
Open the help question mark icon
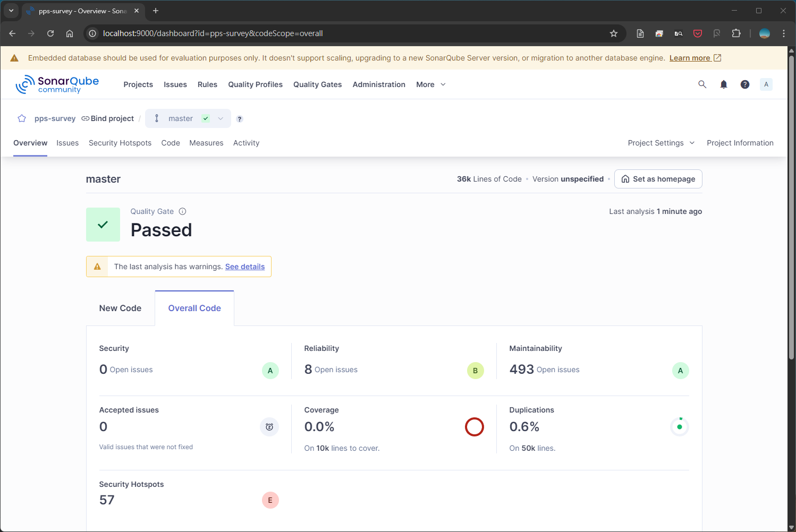pos(744,84)
